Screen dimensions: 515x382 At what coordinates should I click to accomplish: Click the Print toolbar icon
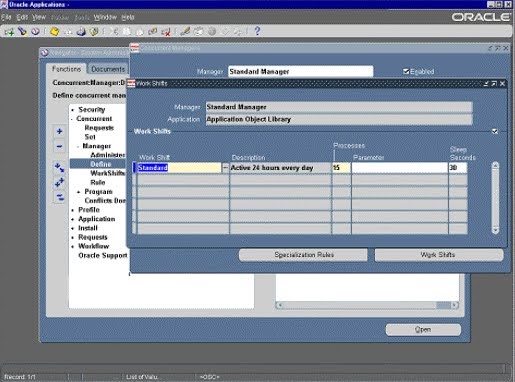coord(81,32)
